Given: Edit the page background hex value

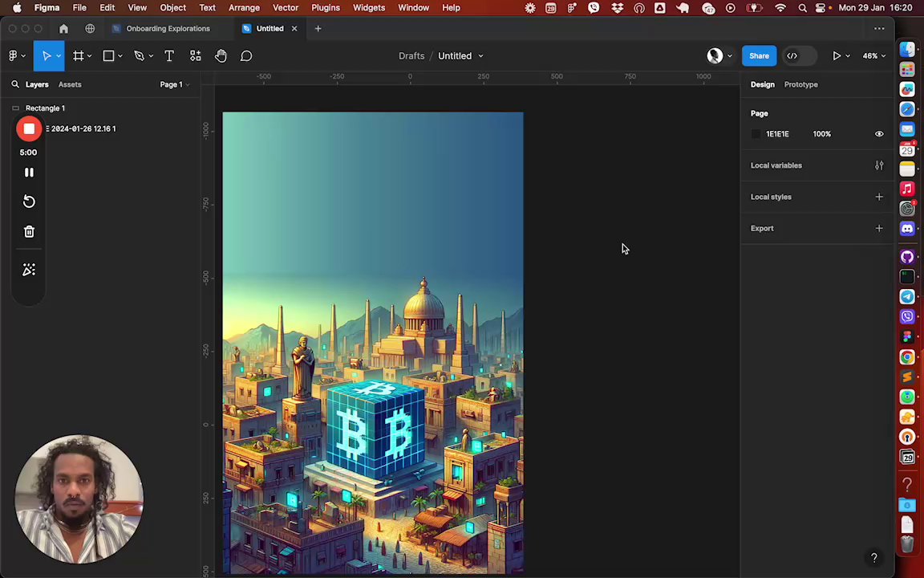Looking at the screenshot, I should click(x=777, y=134).
